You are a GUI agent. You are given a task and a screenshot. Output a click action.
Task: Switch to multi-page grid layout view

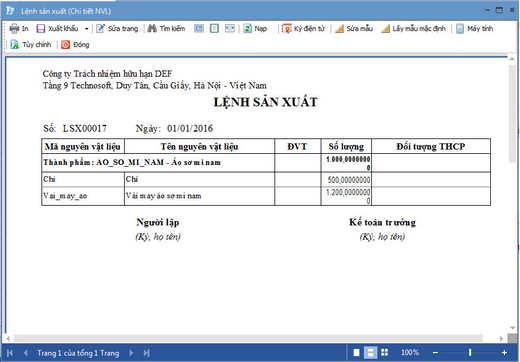(x=384, y=353)
